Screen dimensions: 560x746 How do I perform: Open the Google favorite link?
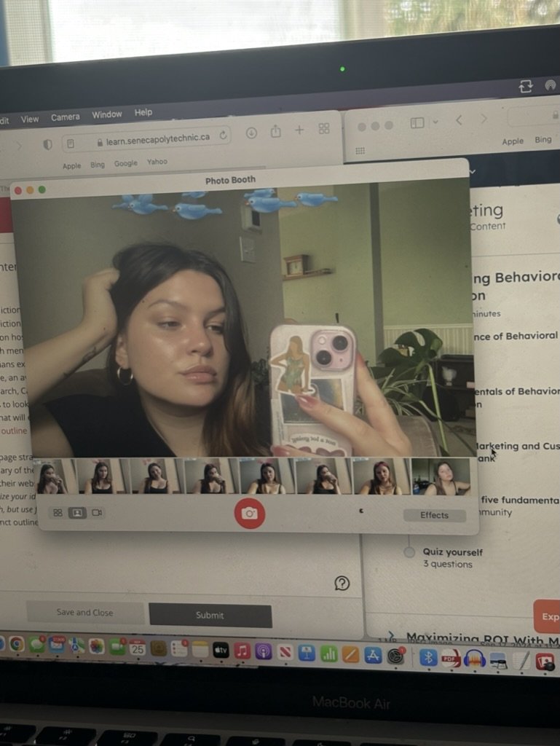point(125,163)
